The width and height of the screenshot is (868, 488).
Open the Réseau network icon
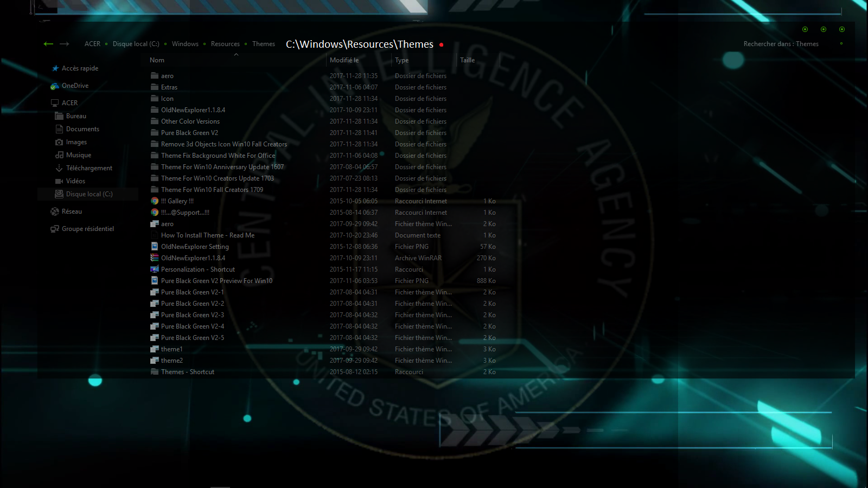coord(55,211)
